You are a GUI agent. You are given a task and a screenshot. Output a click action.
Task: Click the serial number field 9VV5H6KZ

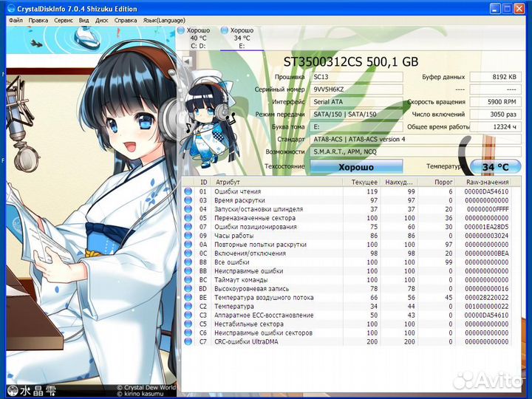pyautogui.click(x=356, y=89)
